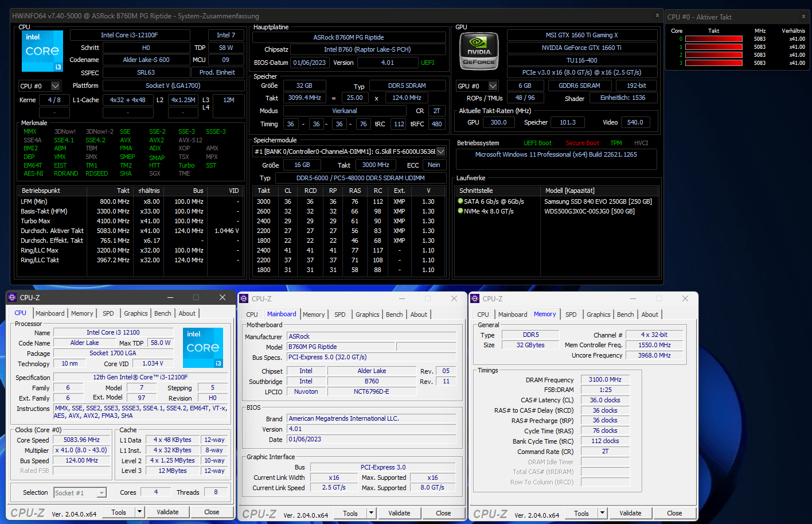The image size is (812, 524).
Task: Click Validate in CPU-Z Processor window
Action: (167, 512)
